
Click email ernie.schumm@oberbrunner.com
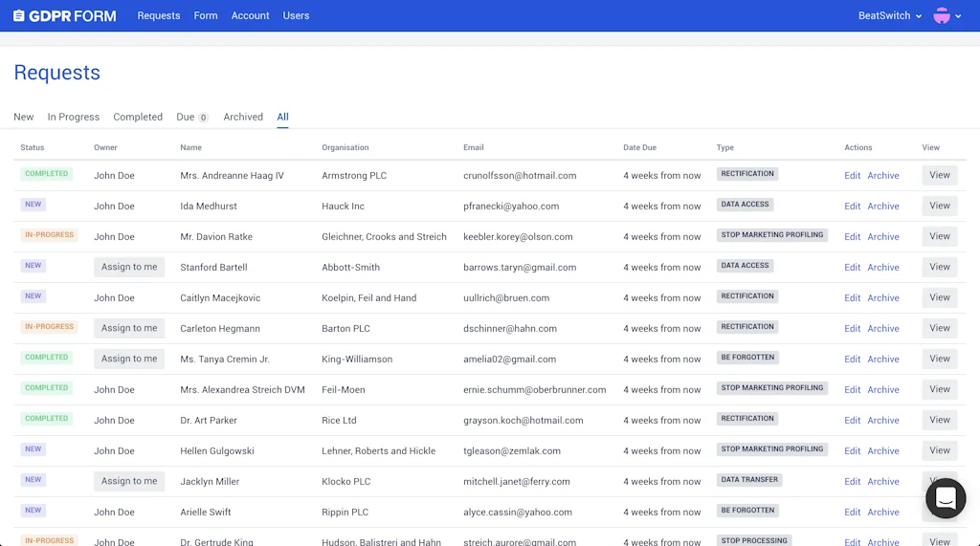pyautogui.click(x=534, y=390)
